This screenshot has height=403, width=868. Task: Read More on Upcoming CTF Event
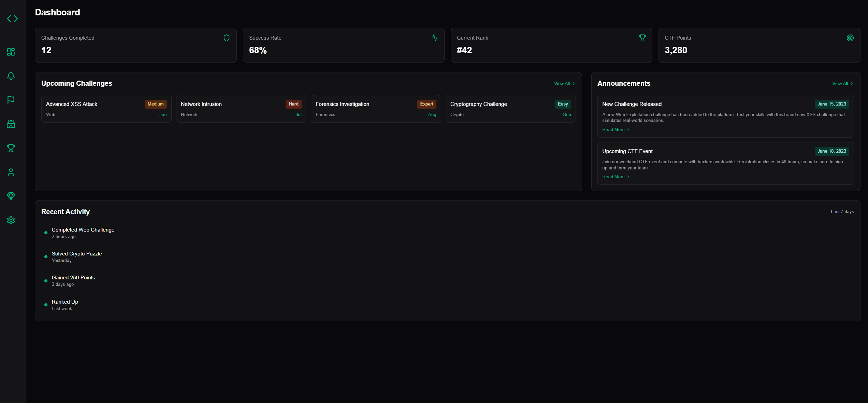[616, 177]
